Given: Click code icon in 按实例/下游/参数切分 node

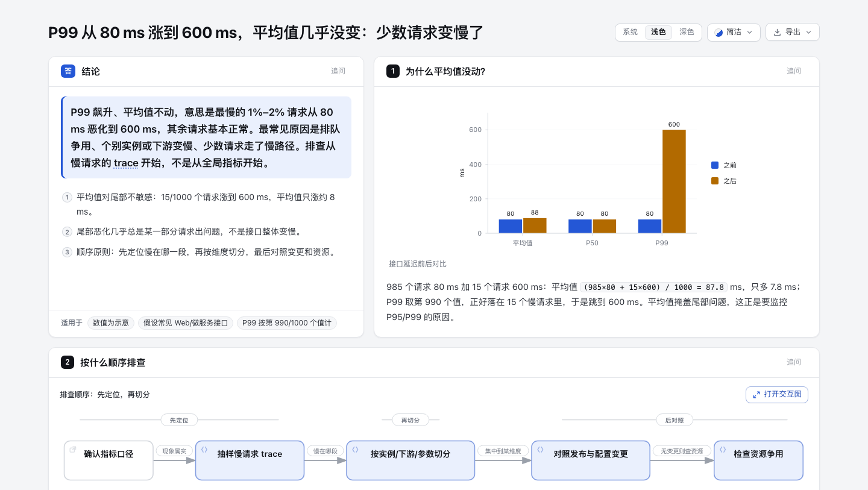Looking at the screenshot, I should click(356, 449).
